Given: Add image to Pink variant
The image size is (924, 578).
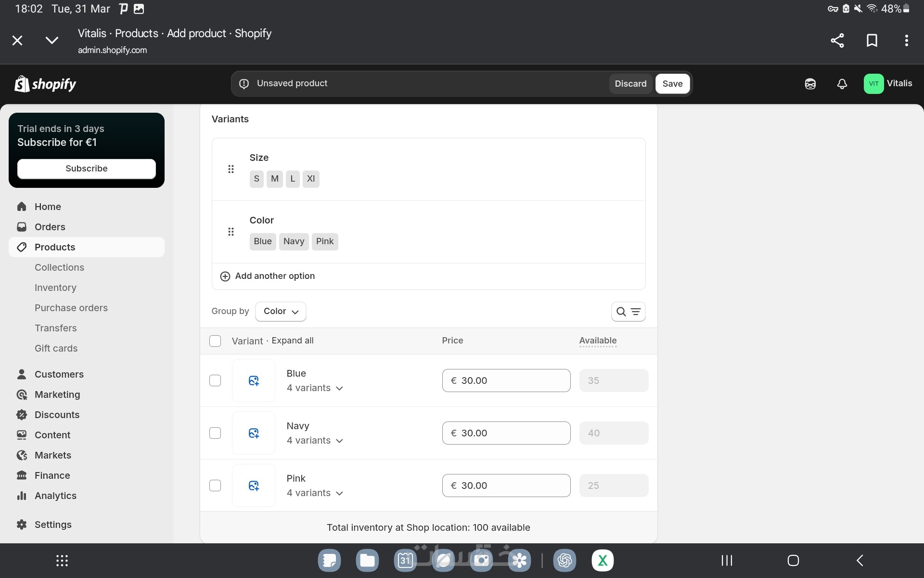Looking at the screenshot, I should tap(254, 486).
